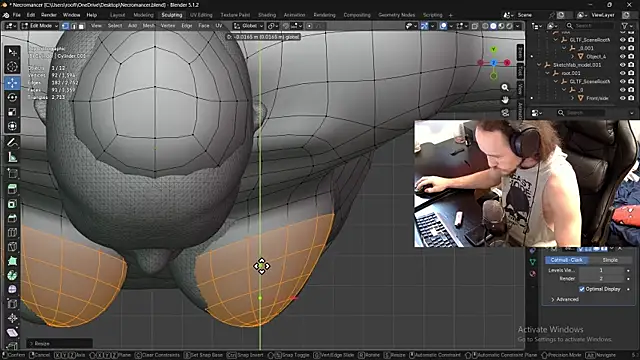Toggle snapping magnet in header
This screenshot has width=640, height=360.
286,26
